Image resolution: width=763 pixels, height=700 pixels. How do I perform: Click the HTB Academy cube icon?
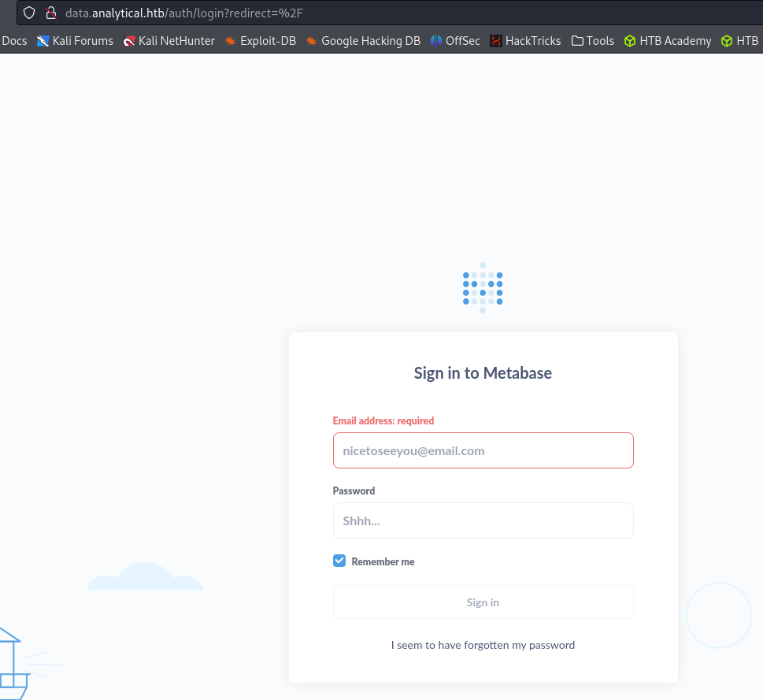630,41
